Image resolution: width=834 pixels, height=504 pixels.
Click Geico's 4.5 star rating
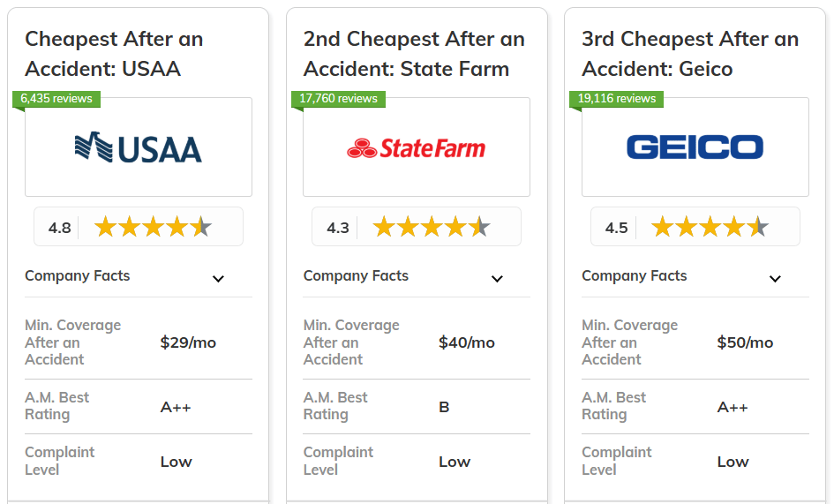point(695,227)
